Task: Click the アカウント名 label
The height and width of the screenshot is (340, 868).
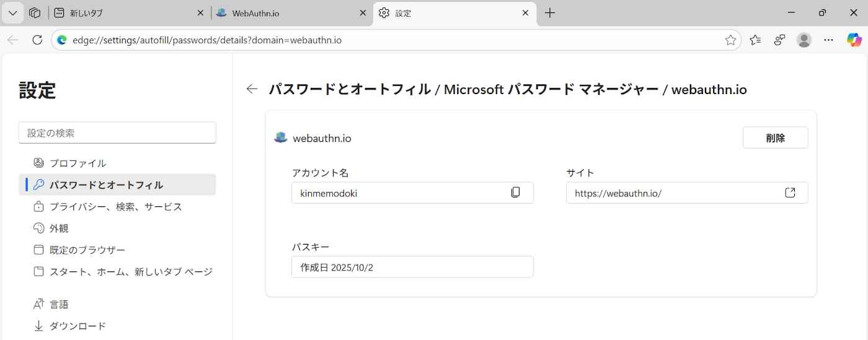Action: coord(320,173)
